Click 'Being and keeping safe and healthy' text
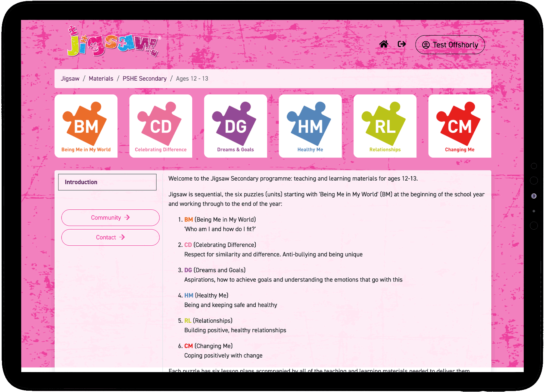 tap(231, 305)
